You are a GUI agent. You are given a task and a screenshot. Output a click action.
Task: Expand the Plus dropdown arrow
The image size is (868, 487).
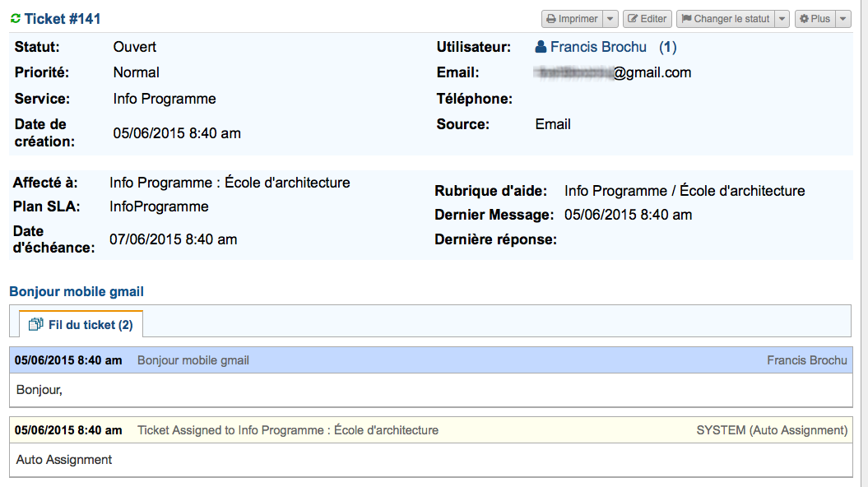tap(842, 19)
